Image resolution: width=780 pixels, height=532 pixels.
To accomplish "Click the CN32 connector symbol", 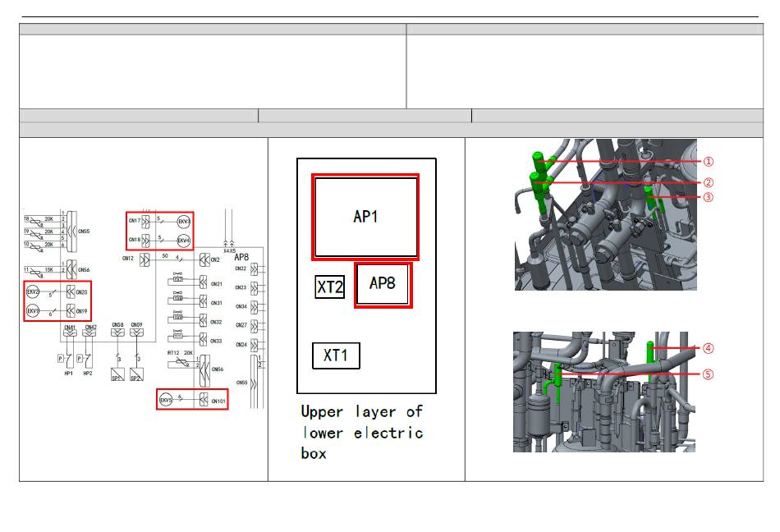I will click(x=203, y=321).
